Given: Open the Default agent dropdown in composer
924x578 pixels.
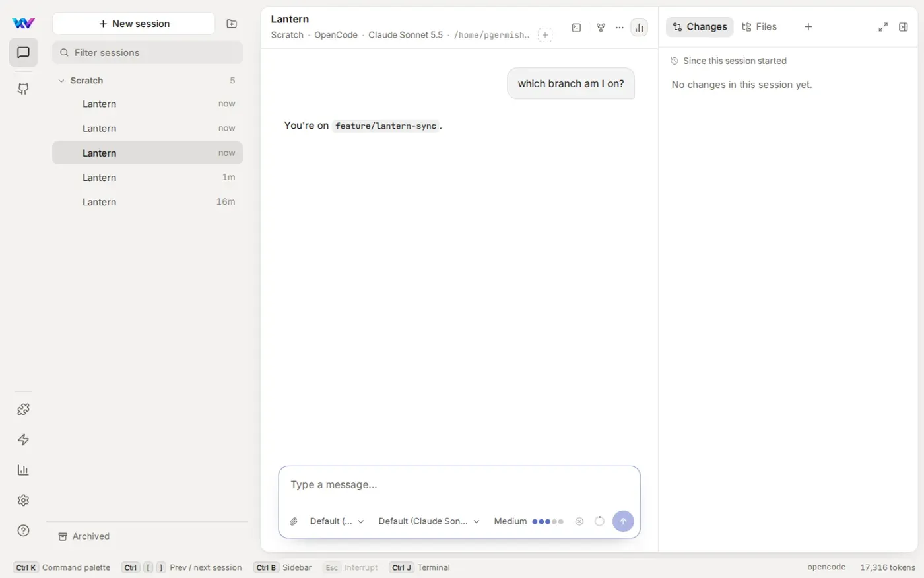Looking at the screenshot, I should 337,521.
